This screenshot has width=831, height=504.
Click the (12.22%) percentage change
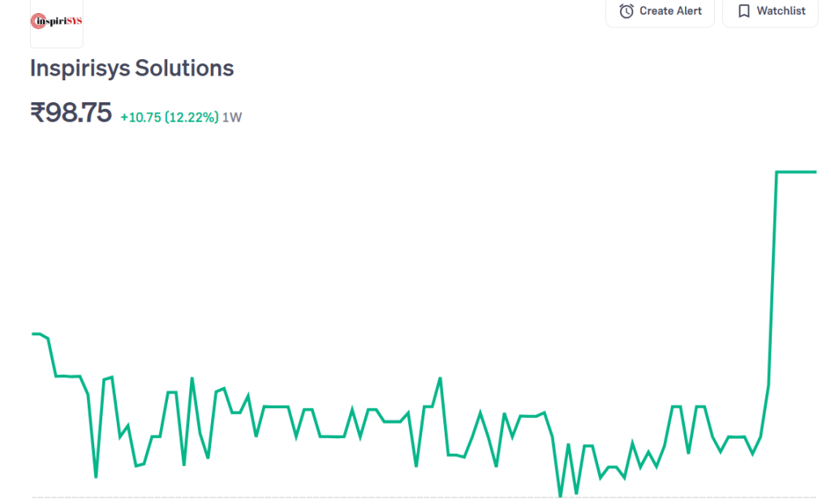coord(192,117)
